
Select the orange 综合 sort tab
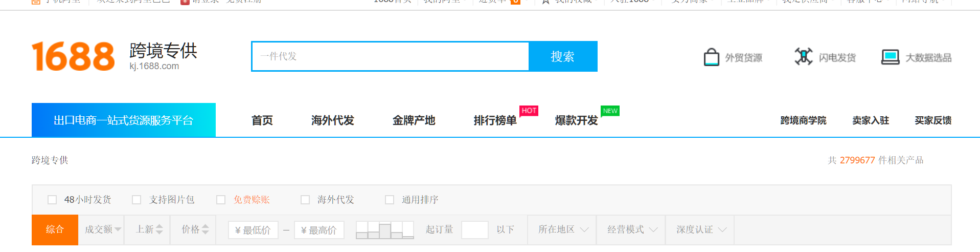pyautogui.click(x=55, y=229)
